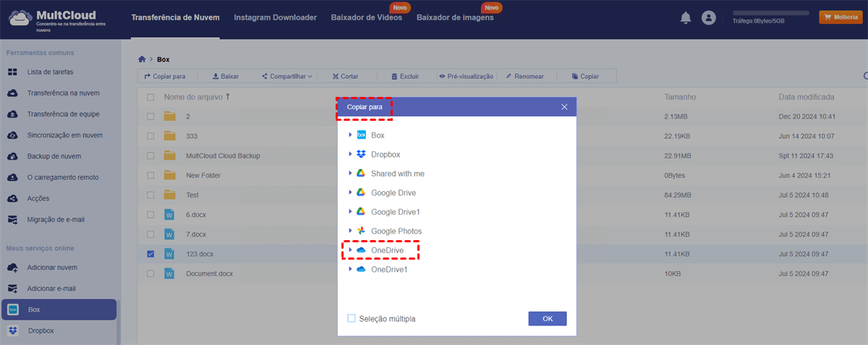Click Migração de e-mail icon
Screen dimensions: 868x345
pos(13,219)
